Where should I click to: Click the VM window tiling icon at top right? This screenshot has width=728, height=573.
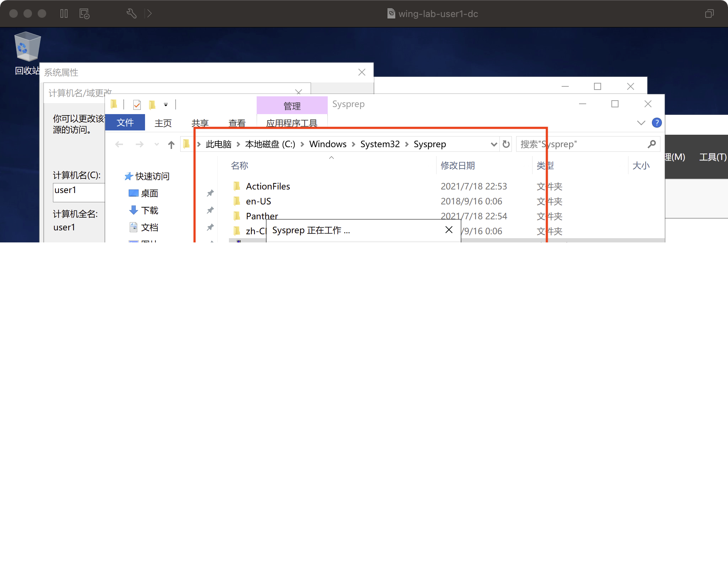pyautogui.click(x=710, y=14)
